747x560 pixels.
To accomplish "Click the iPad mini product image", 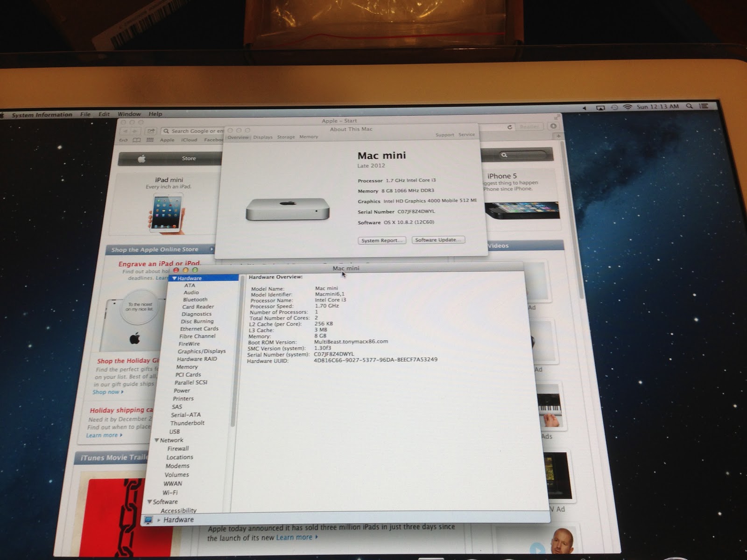I will click(x=167, y=212).
